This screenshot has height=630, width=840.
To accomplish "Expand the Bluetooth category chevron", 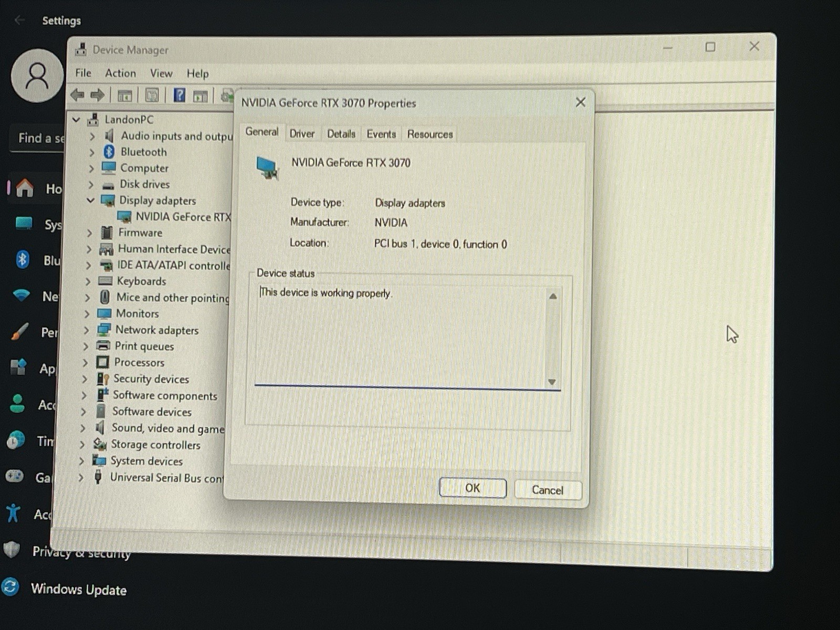I will click(x=92, y=152).
